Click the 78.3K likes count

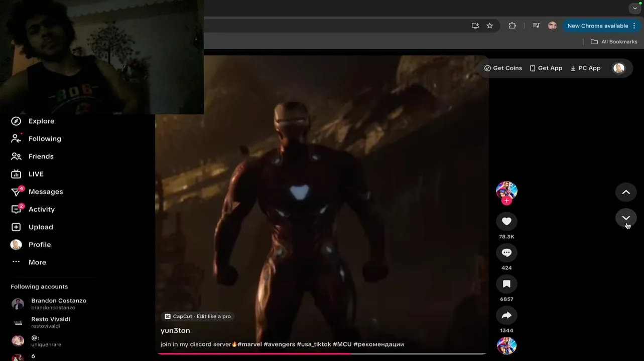[506, 237]
